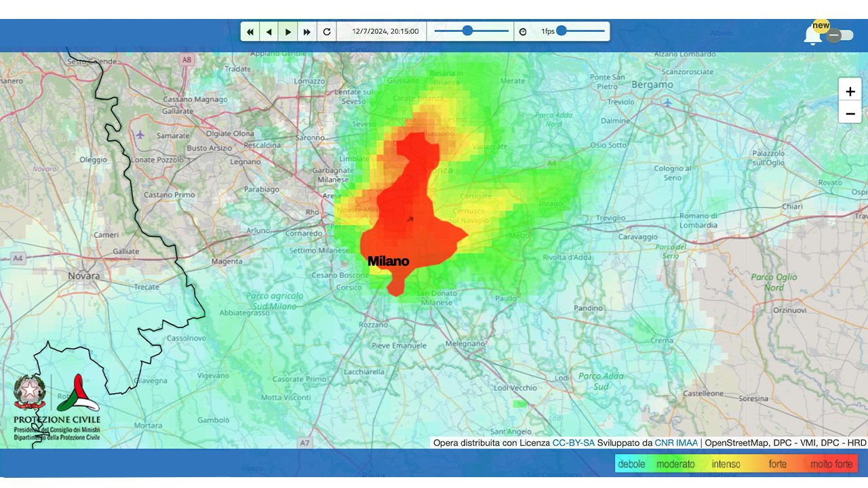Adjust the animation timeline slider handle
The height and width of the screenshot is (488, 868).
pyautogui.click(x=468, y=30)
